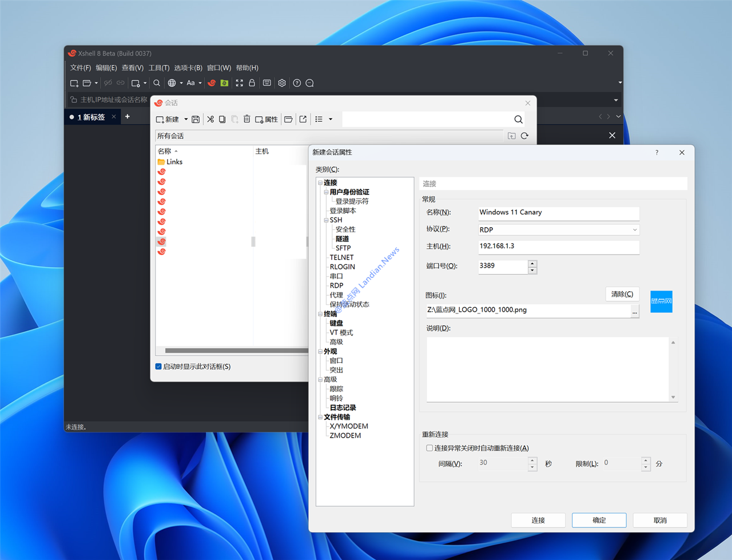The height and width of the screenshot is (560, 732).
Task: Click the search magnifier in Sessions dialog
Action: click(518, 120)
